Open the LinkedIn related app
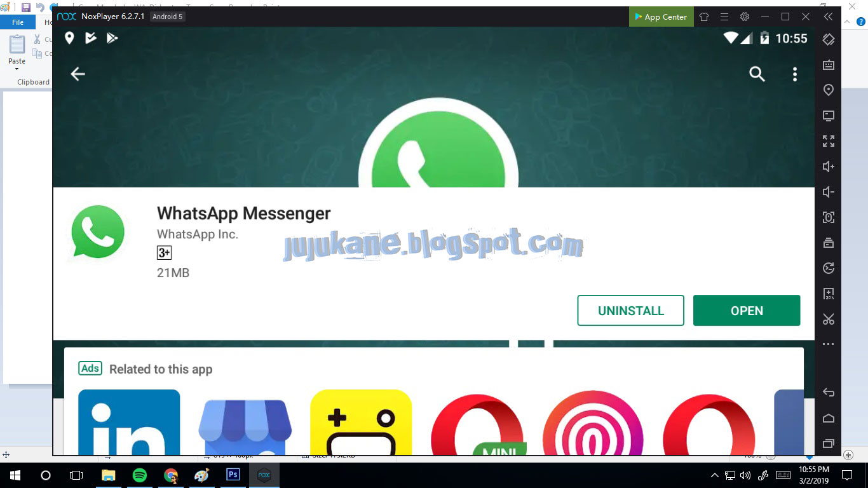Screen dimensions: 868x488 [129, 423]
